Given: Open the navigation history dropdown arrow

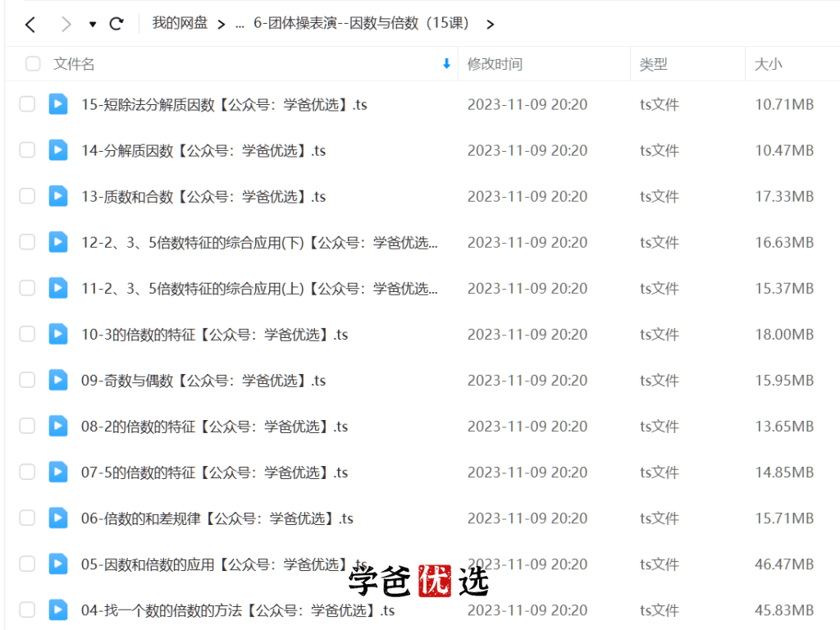Looking at the screenshot, I should [93, 24].
